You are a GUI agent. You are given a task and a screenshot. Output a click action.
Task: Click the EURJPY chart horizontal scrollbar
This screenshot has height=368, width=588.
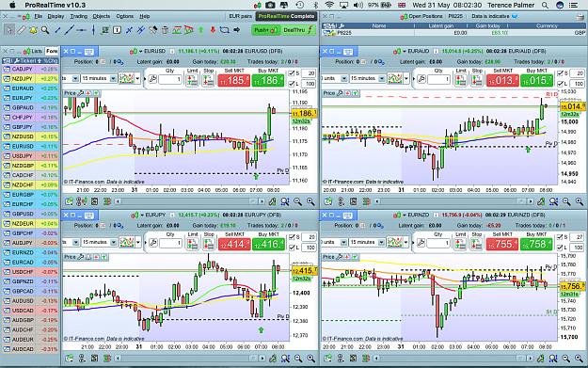pos(190,359)
